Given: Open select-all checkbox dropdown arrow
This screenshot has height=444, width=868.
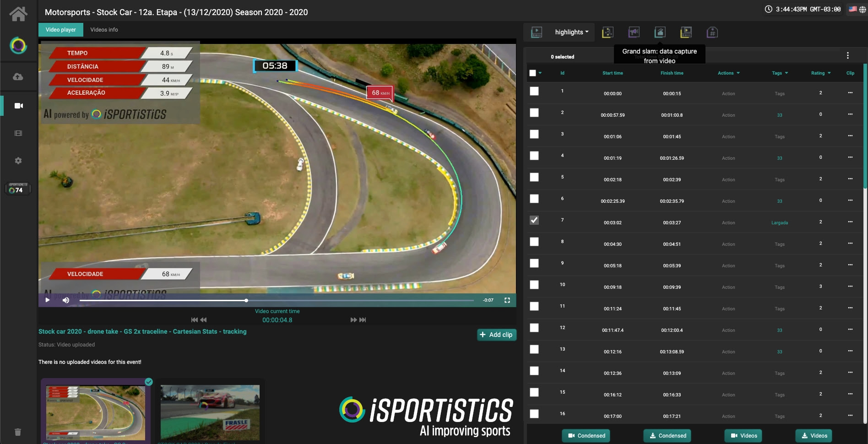Looking at the screenshot, I should (540, 73).
